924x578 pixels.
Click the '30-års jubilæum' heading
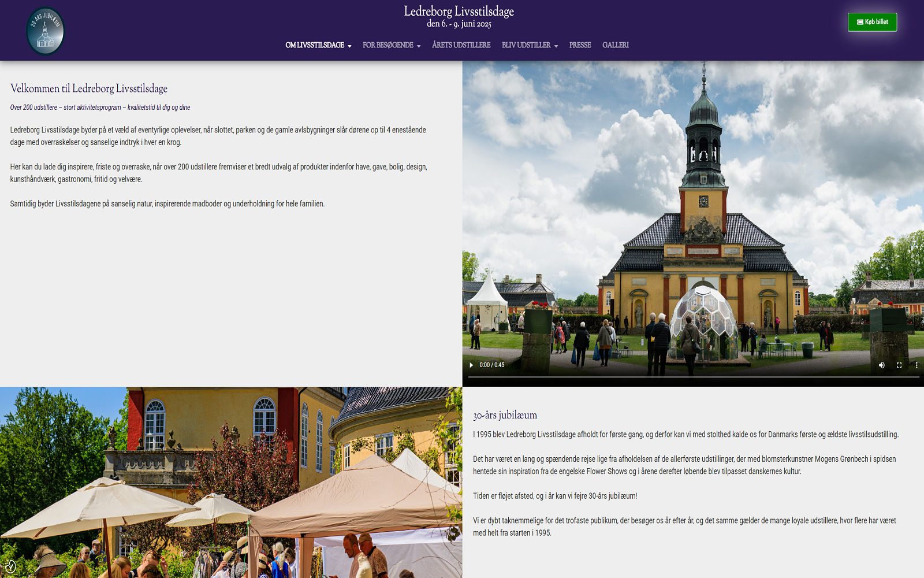click(x=505, y=415)
